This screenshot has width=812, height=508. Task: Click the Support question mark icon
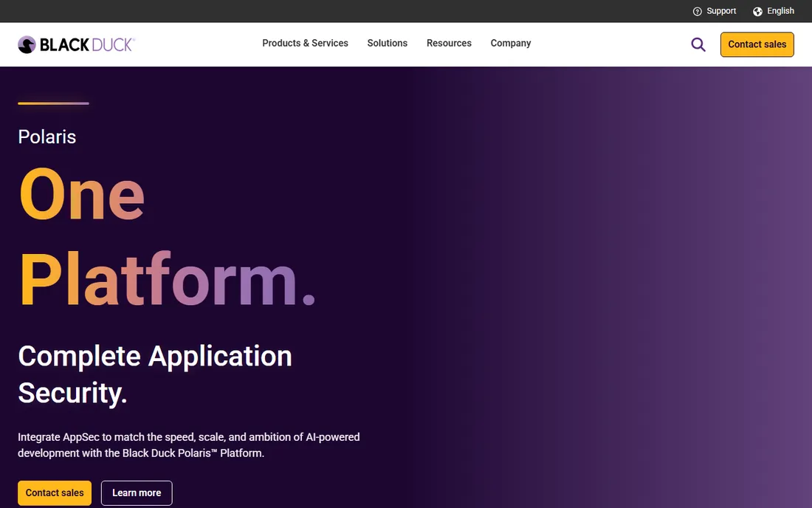[697, 11]
